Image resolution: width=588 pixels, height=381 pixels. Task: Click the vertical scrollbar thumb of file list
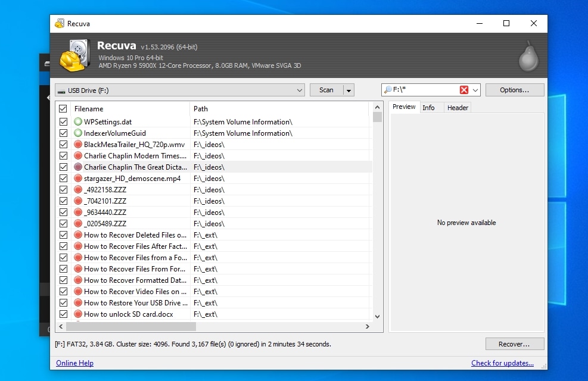coord(377,117)
